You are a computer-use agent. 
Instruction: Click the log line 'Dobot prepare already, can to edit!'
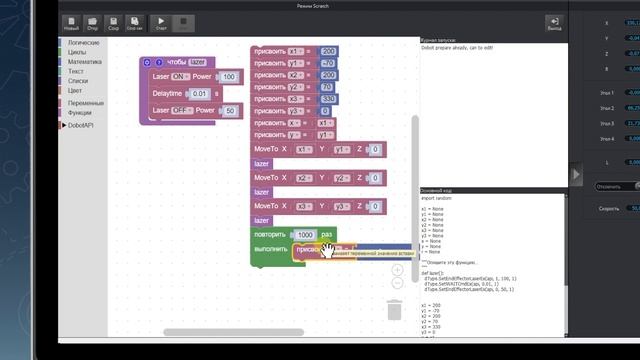pos(457,48)
